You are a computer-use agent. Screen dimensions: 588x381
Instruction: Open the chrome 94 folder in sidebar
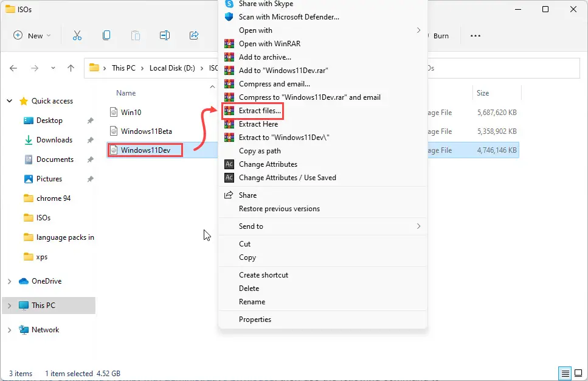54,198
